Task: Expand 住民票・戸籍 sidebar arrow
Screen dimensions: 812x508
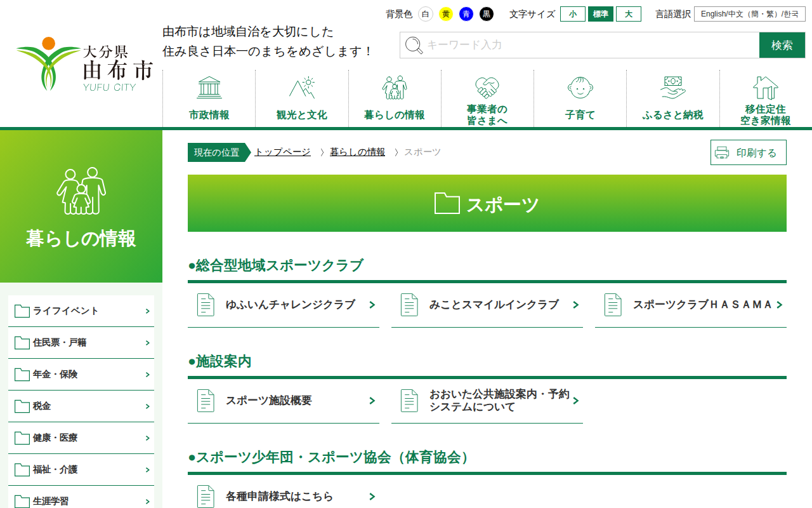Action: click(148, 343)
